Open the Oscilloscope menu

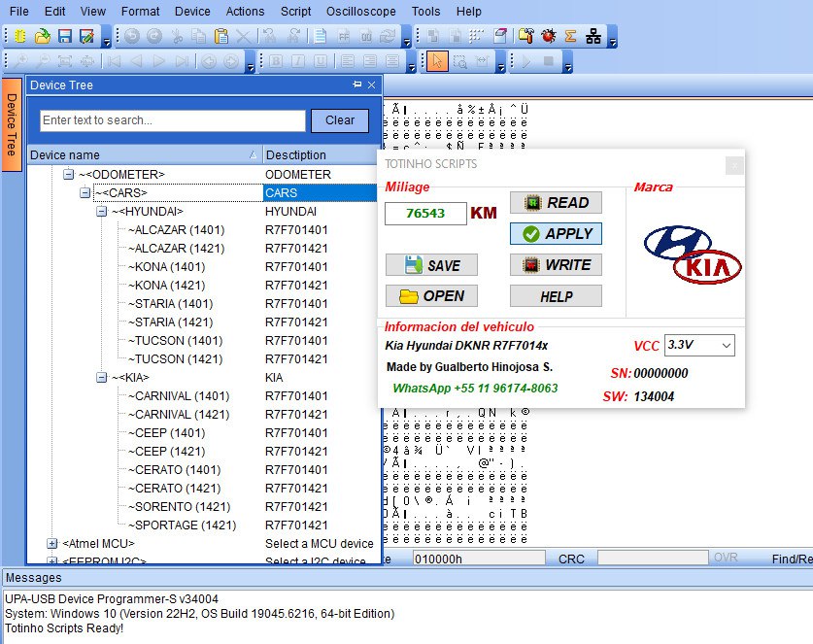(362, 12)
